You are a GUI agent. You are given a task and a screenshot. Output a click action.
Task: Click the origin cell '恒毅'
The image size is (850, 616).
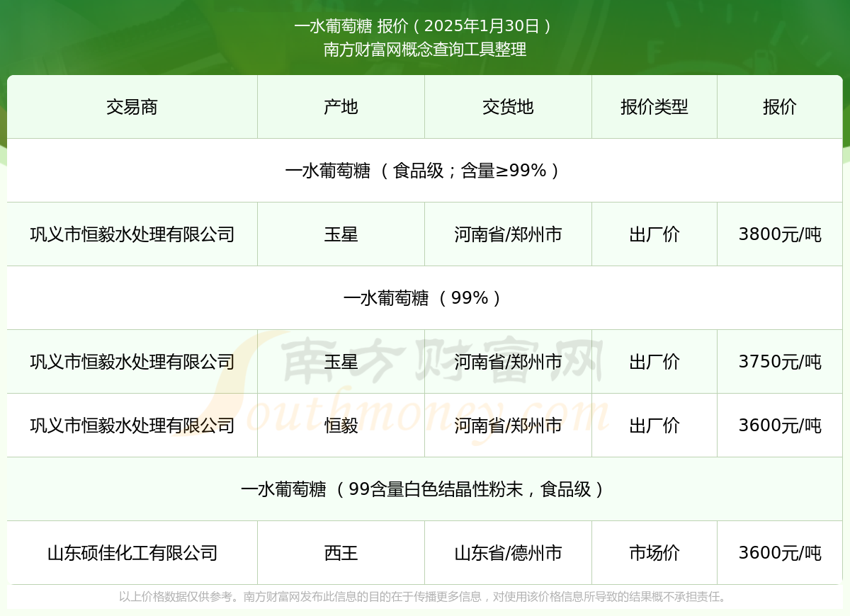pyautogui.click(x=341, y=426)
